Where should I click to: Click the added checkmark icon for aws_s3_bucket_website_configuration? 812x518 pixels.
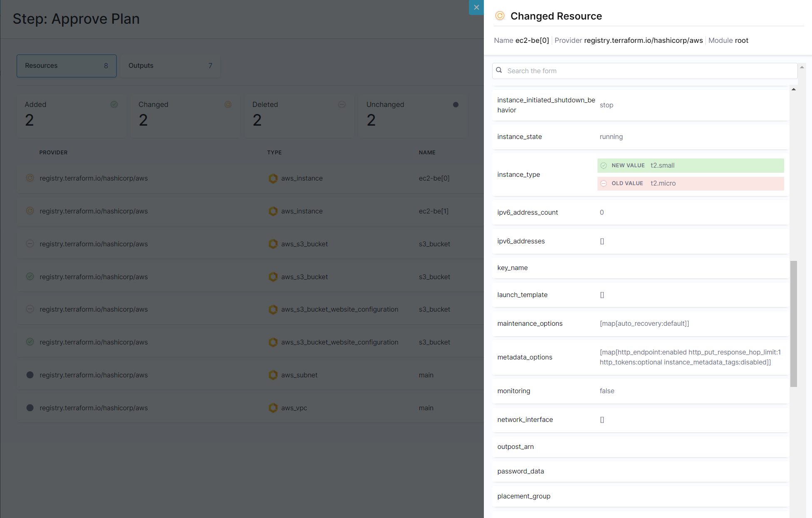point(30,342)
